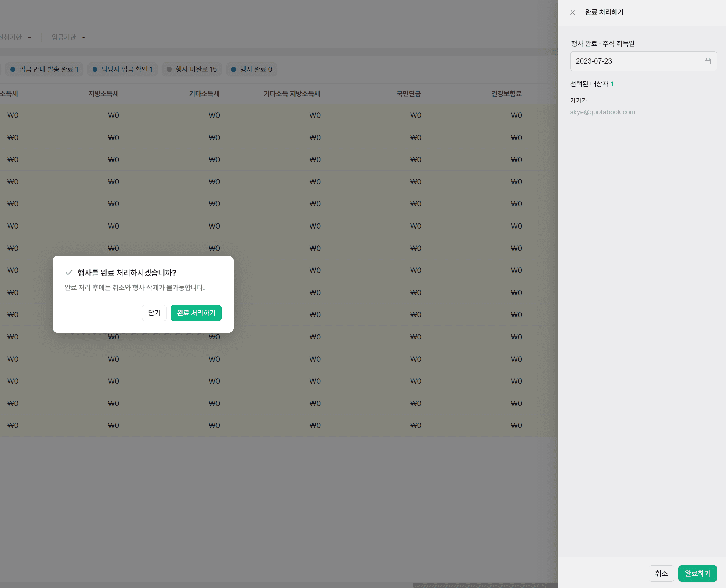This screenshot has height=588, width=726.
Task: Click the 지방소득세 column header
Action: point(103,94)
